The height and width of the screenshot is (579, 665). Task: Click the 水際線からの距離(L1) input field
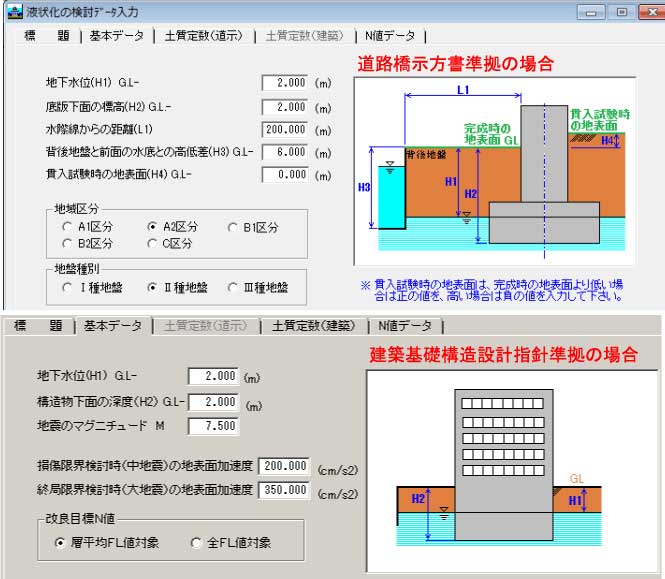pyautogui.click(x=285, y=129)
